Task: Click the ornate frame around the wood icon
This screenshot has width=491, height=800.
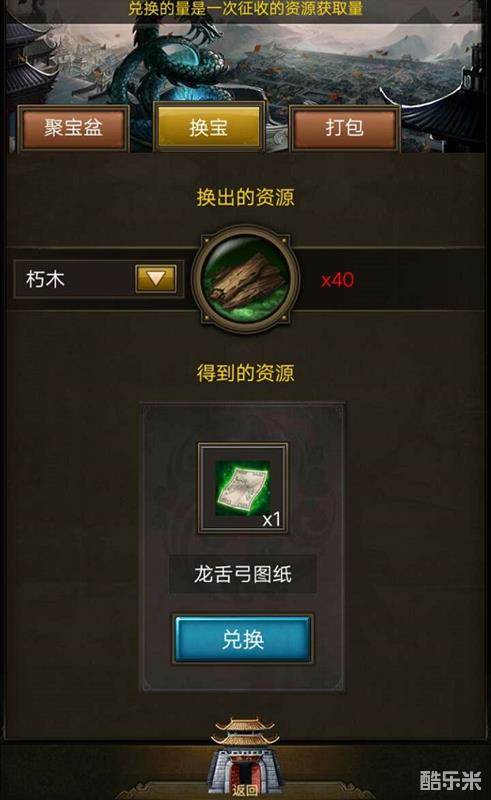Action: pos(246,279)
